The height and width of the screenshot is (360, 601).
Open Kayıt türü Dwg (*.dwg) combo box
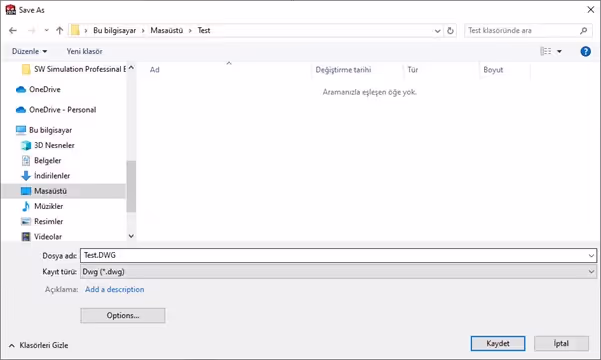tap(338, 272)
